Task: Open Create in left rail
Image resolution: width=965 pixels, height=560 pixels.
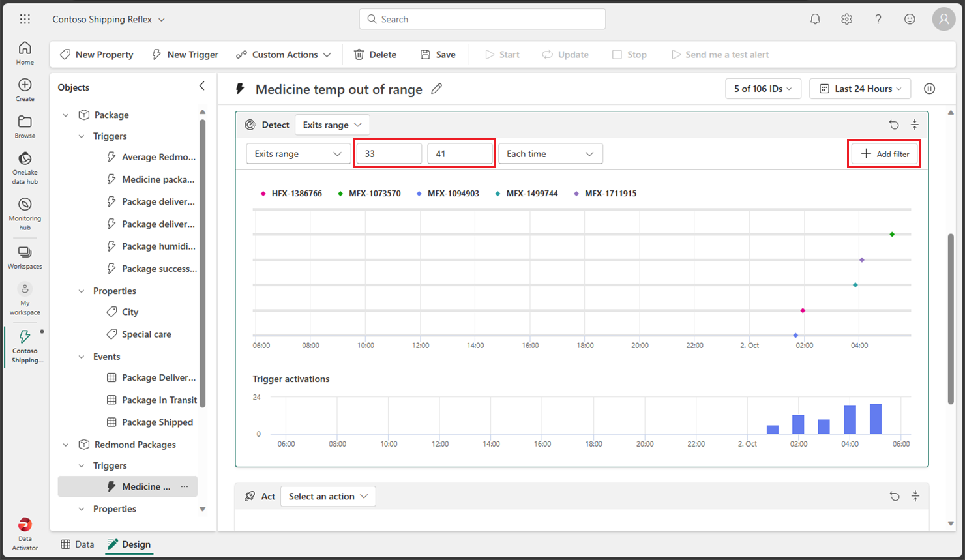Action: 25,90
